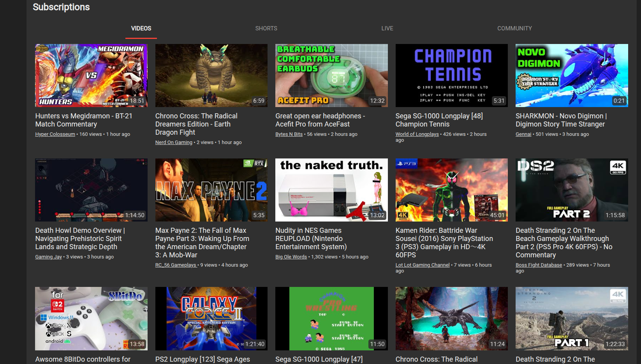
Task: Visit Bytes N Bits channel
Action: coord(289,134)
